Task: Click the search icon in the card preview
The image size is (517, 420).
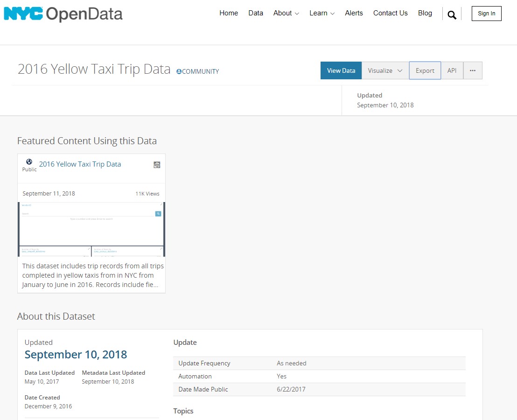Action: coord(158,214)
